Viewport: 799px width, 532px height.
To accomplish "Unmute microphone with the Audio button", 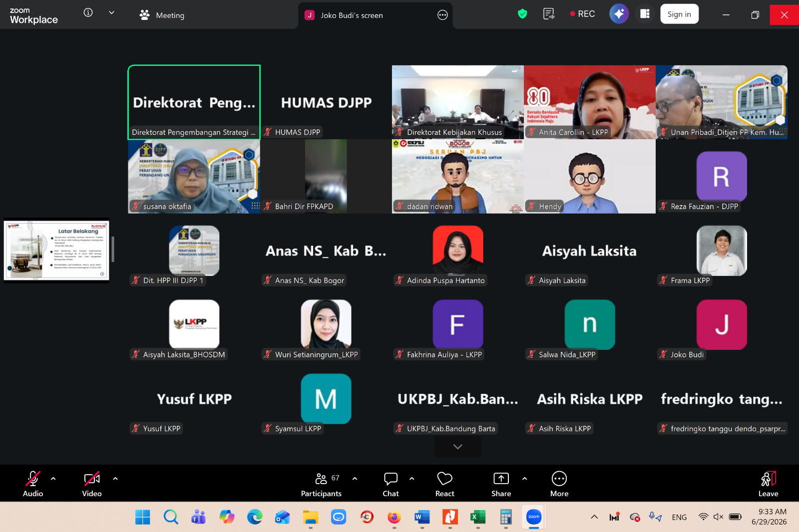I will pyautogui.click(x=33, y=484).
